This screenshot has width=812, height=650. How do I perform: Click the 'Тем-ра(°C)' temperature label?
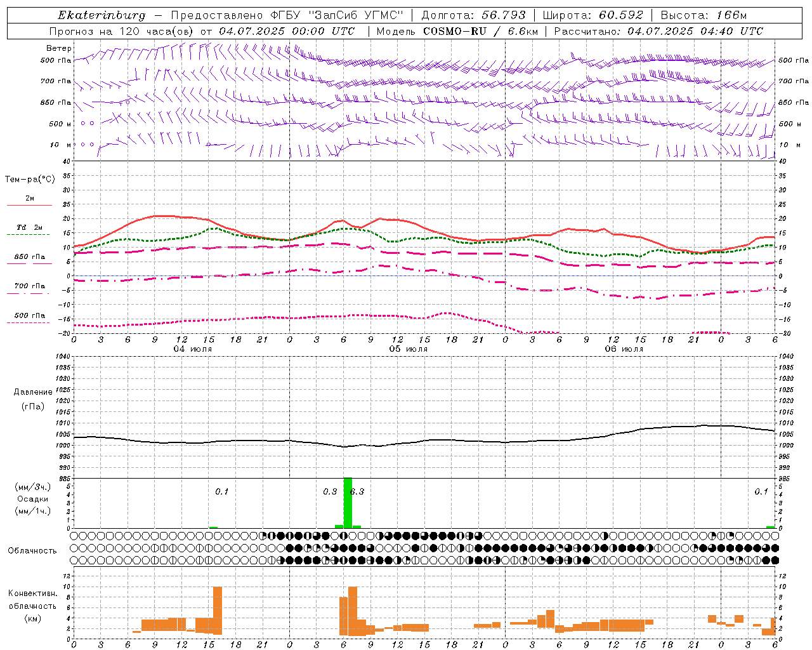coord(30,180)
